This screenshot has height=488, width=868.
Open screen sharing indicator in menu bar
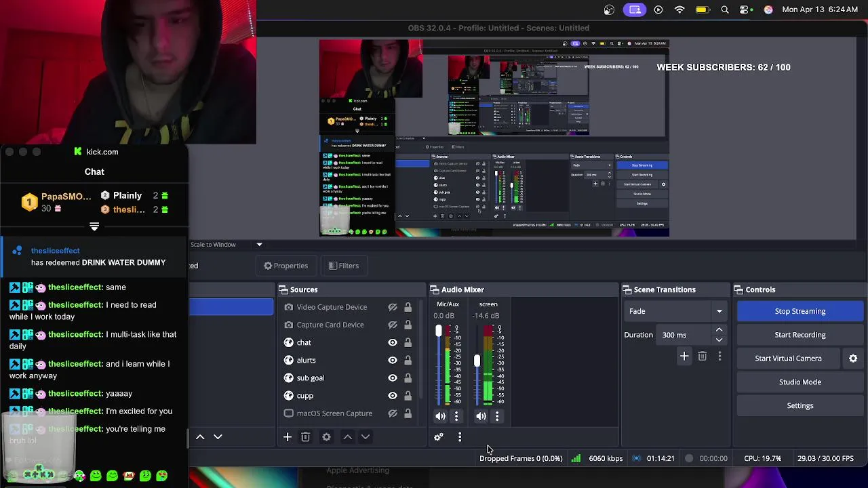click(x=635, y=9)
